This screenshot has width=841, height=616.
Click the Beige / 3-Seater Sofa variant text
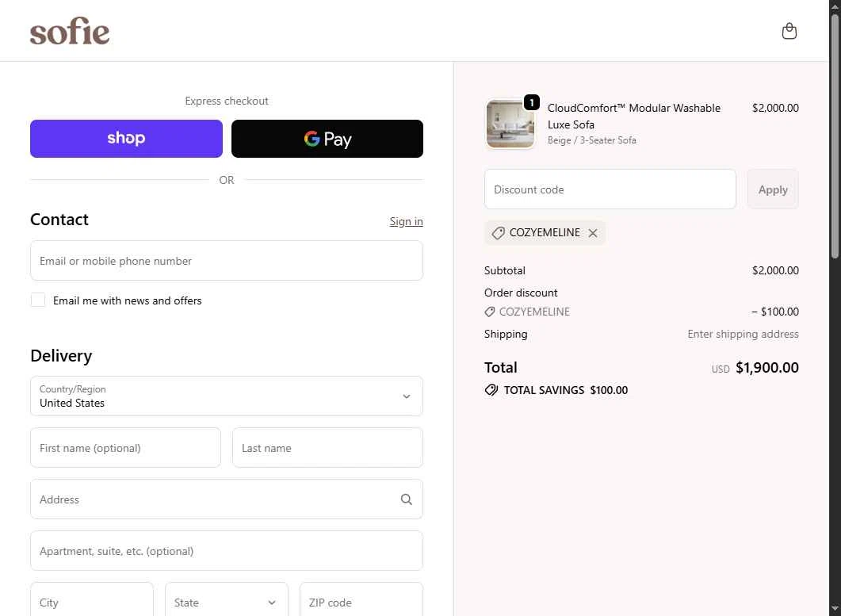coord(591,140)
